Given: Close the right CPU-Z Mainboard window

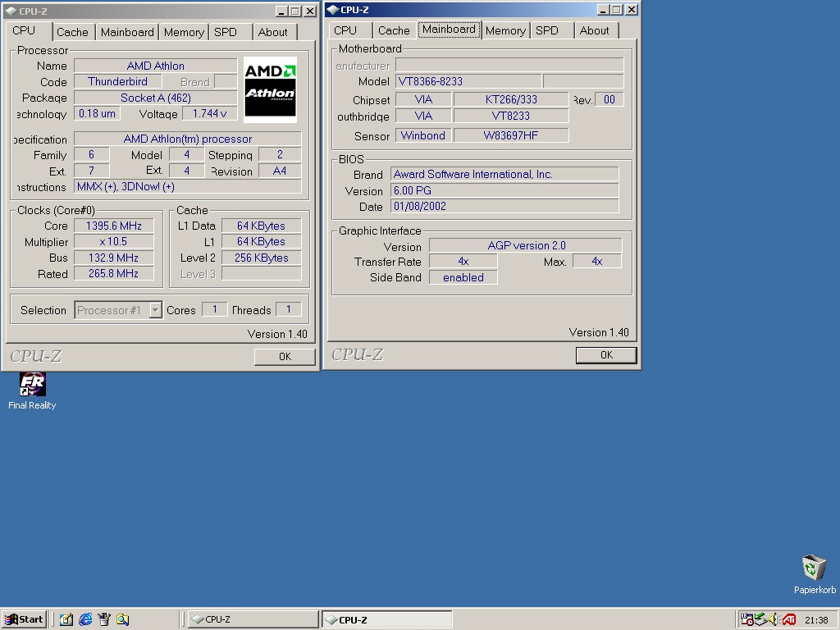Looking at the screenshot, I should (x=632, y=10).
